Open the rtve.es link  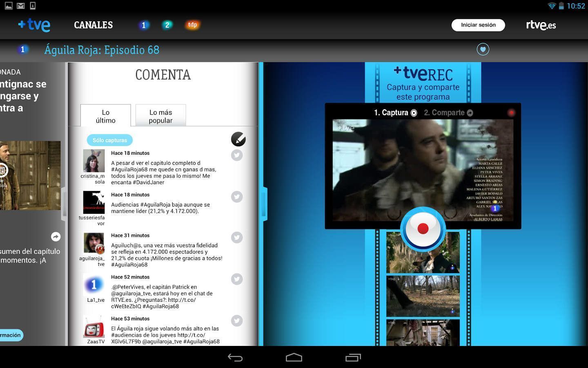541,25
